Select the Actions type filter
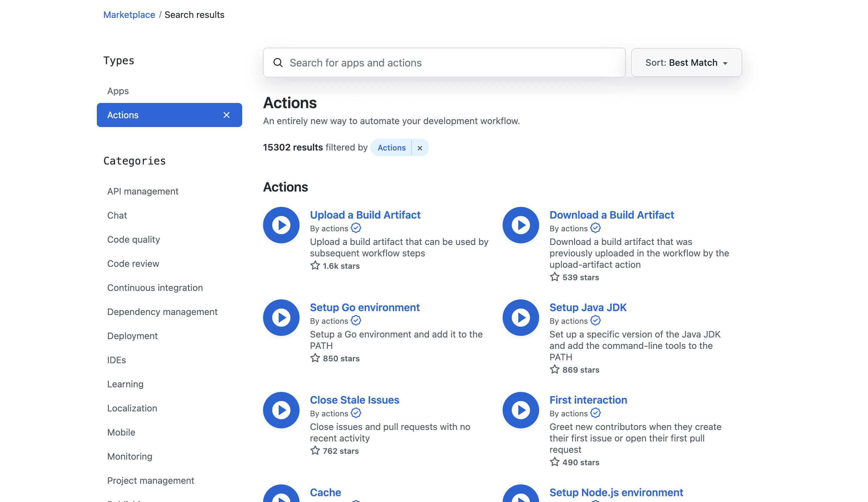 tap(169, 115)
